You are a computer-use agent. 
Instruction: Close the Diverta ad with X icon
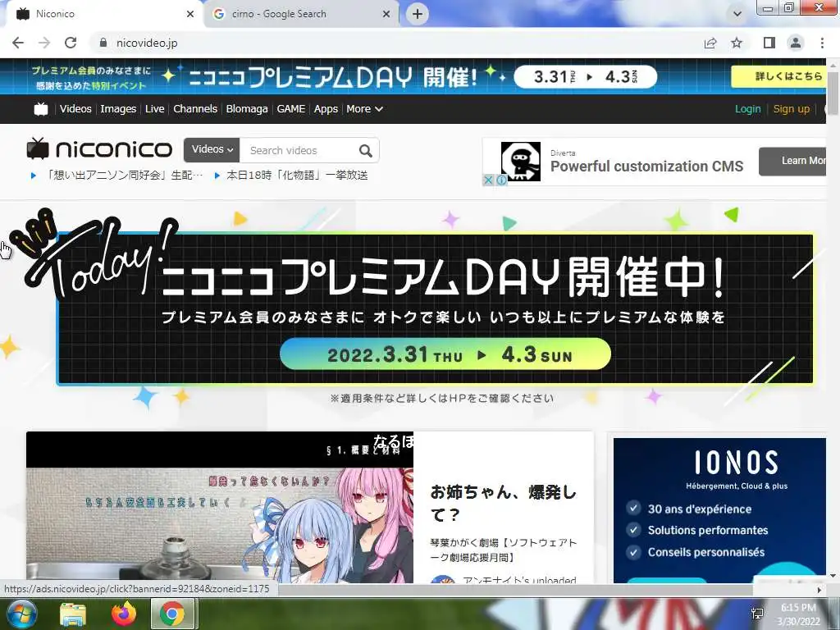(x=488, y=180)
